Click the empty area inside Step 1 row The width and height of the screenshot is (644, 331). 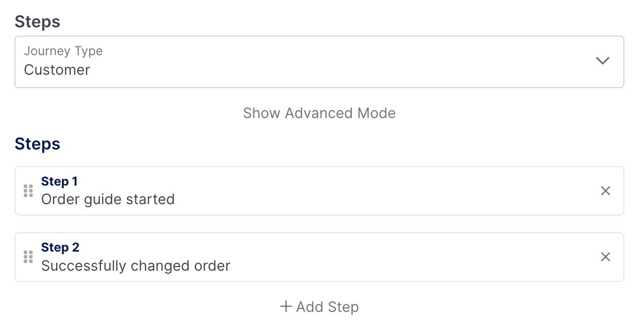[x=386, y=191]
